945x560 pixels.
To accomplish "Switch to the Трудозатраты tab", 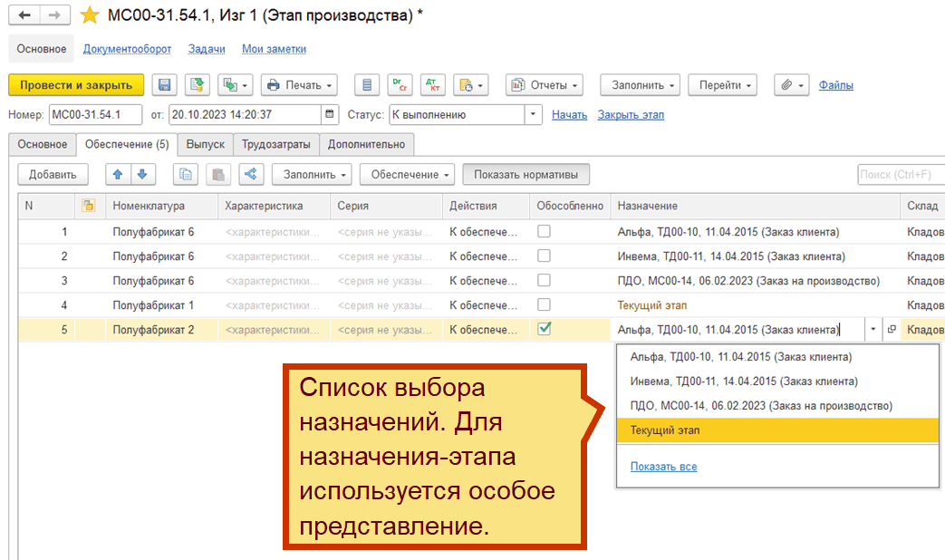I will (x=276, y=144).
